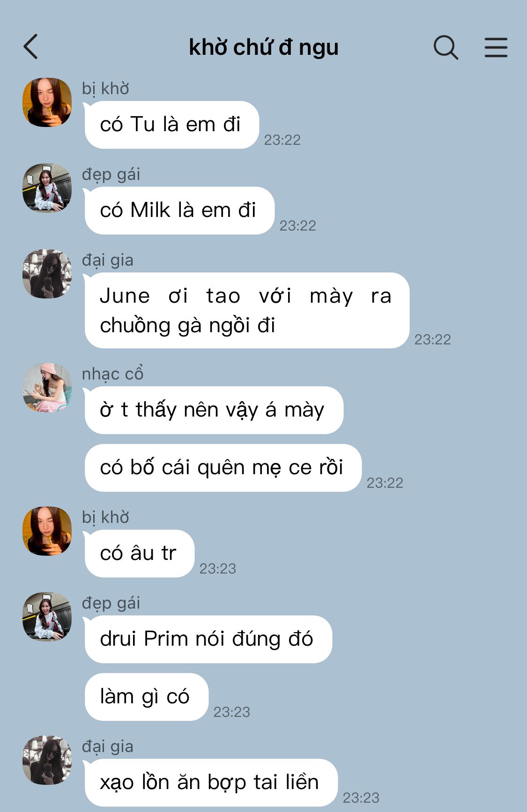The image size is (527, 812).
Task: Tap the first đẹp gái avatar
Action: point(47,188)
